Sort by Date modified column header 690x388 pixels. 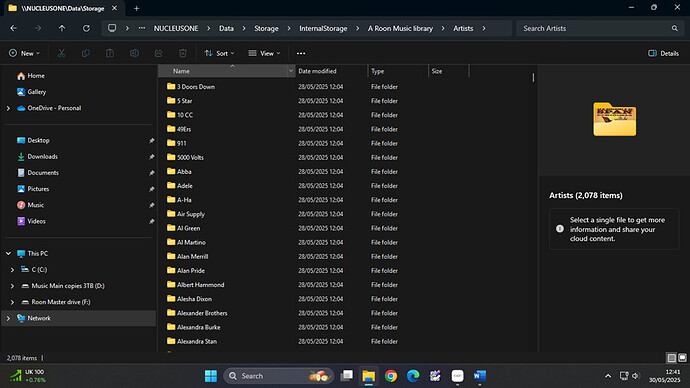click(331, 71)
